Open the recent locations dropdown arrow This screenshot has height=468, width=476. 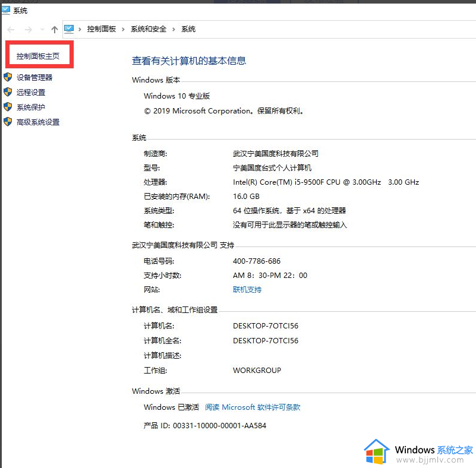(x=42, y=30)
